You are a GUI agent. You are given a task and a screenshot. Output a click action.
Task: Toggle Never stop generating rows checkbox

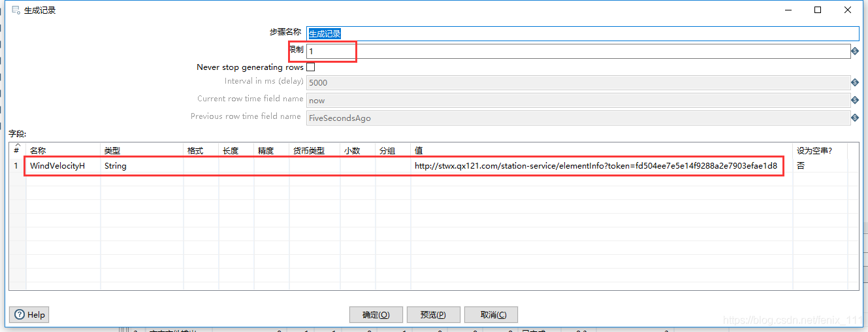311,67
